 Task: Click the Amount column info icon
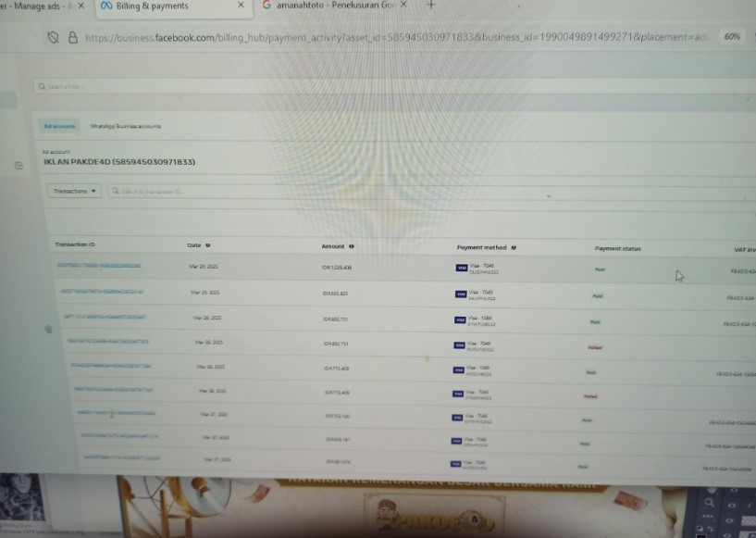click(x=352, y=246)
